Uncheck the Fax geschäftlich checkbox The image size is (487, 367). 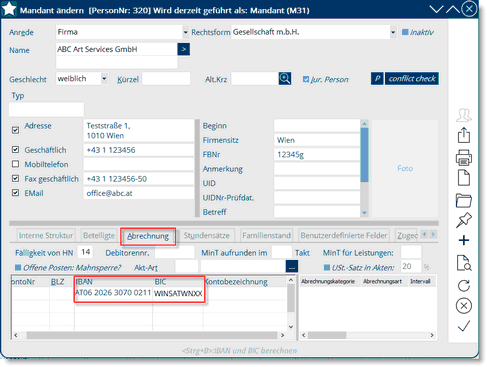coord(15,178)
